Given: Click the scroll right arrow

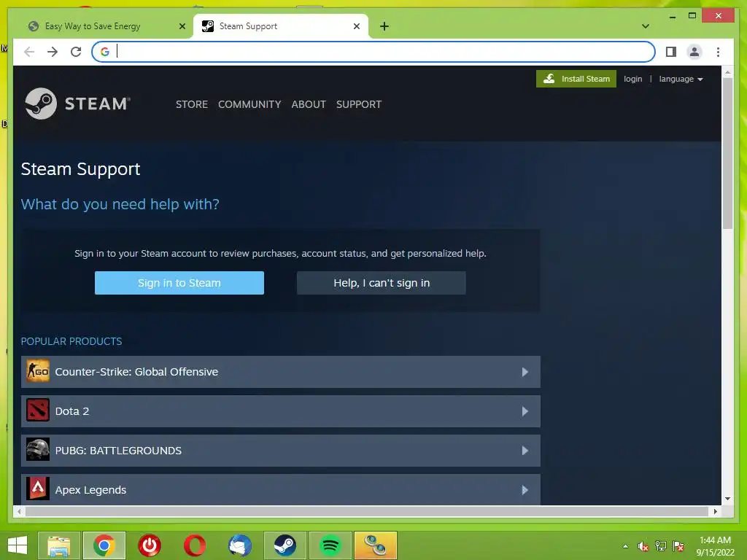Looking at the screenshot, I should click(x=715, y=511).
